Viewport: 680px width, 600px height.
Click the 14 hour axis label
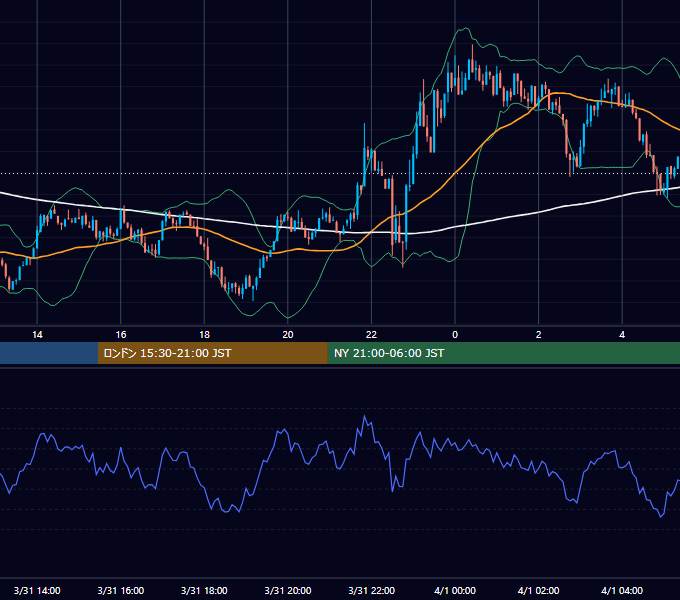pos(37,335)
